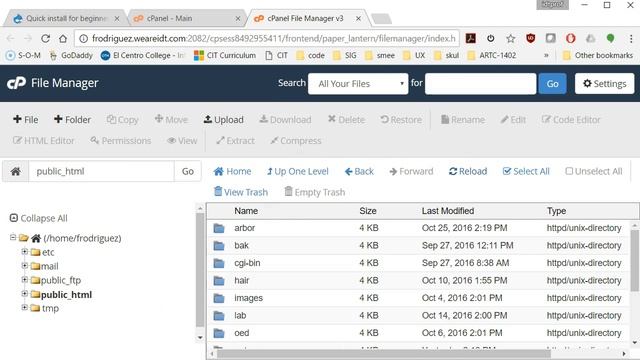This screenshot has width=640, height=360.
Task: Click the Rename toolbar button
Action: pos(463,120)
